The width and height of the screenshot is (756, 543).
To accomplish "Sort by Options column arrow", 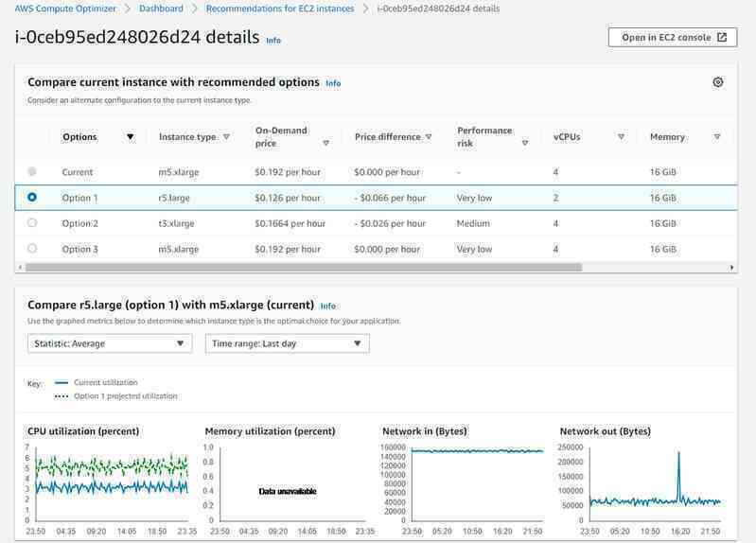I will click(131, 137).
